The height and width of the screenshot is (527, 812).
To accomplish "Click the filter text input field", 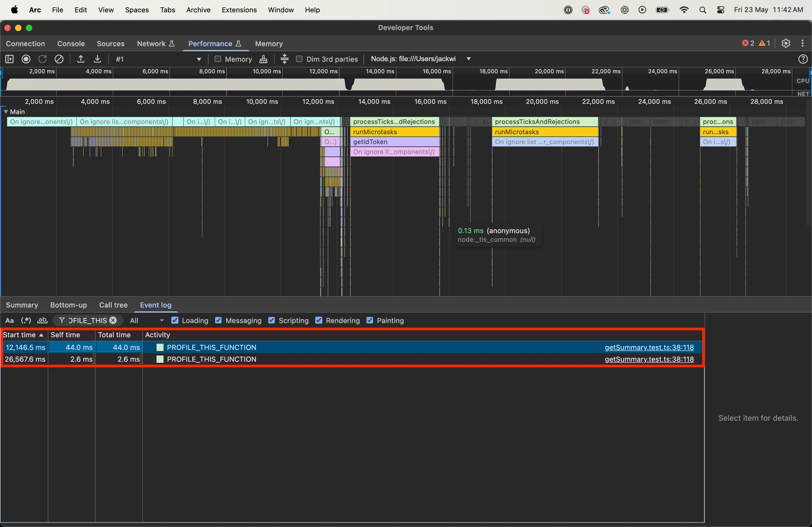I will pyautogui.click(x=88, y=320).
